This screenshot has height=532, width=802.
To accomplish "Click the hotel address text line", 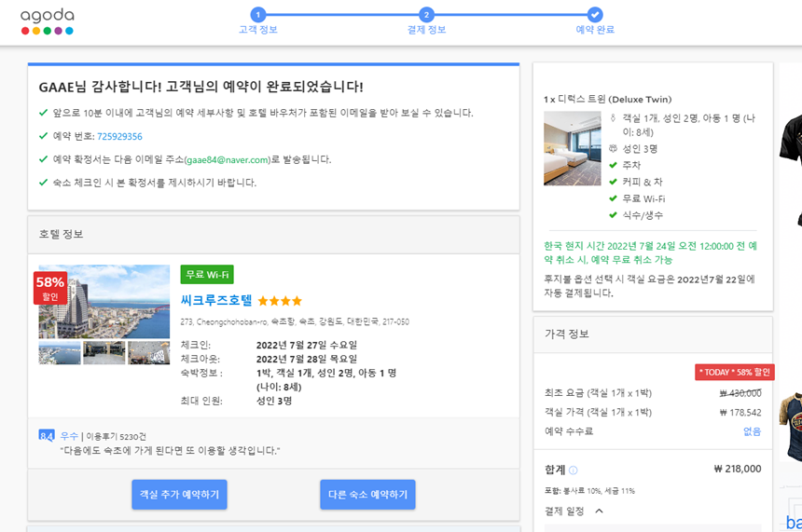I will tap(295, 322).
